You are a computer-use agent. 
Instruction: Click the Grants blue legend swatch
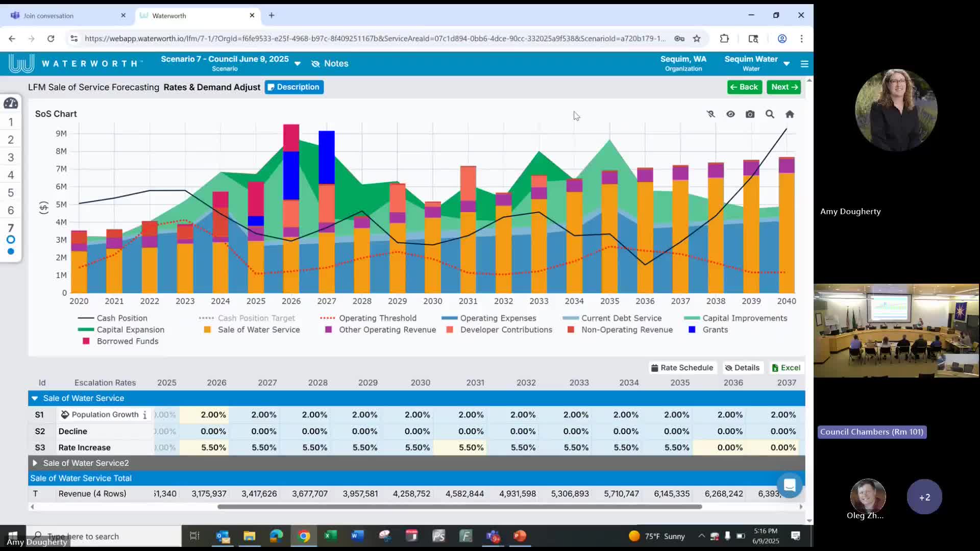[x=692, y=330]
